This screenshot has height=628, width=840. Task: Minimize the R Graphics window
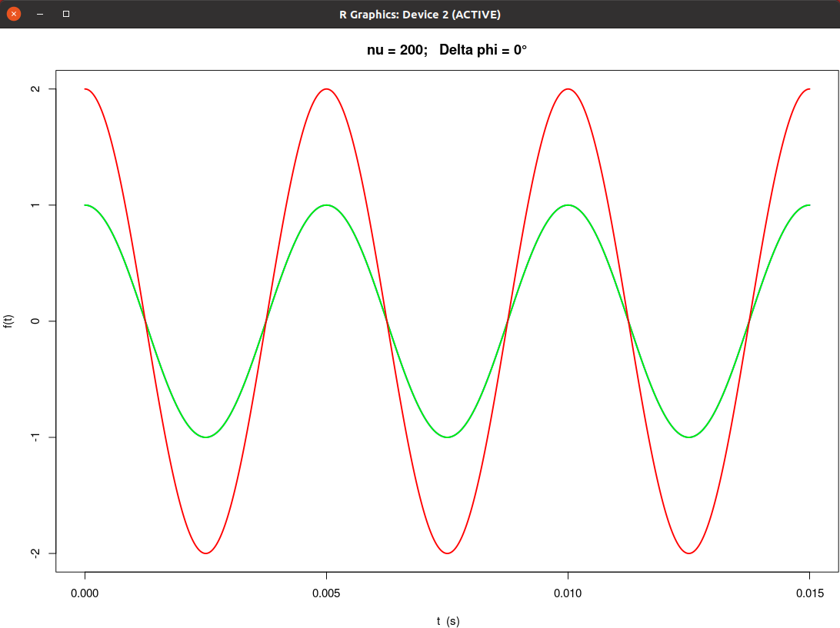(40, 14)
